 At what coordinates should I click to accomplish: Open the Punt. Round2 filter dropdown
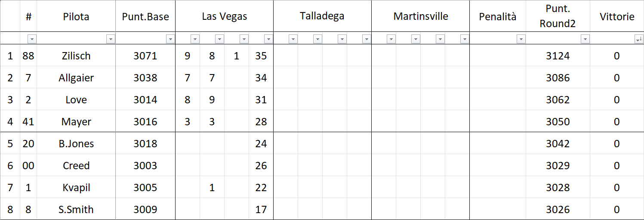[585, 39]
